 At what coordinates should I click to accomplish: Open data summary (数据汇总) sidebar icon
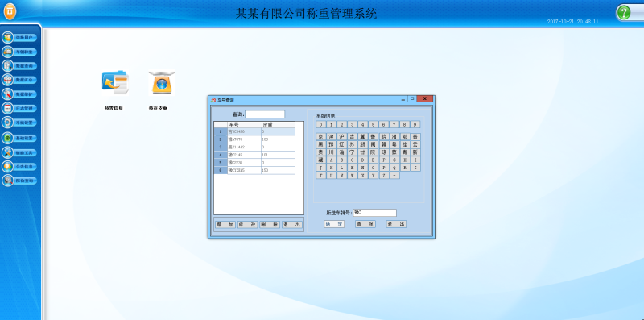click(7, 80)
